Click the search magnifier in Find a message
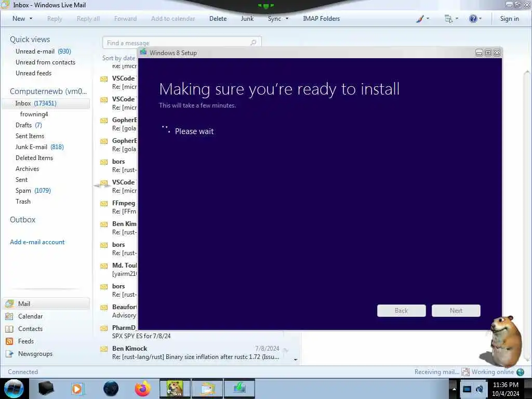532x399 pixels. 253,43
